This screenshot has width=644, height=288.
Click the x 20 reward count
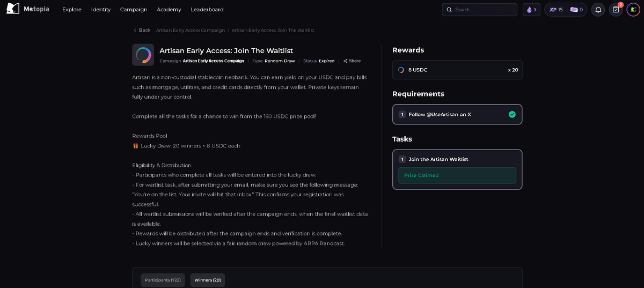click(513, 70)
